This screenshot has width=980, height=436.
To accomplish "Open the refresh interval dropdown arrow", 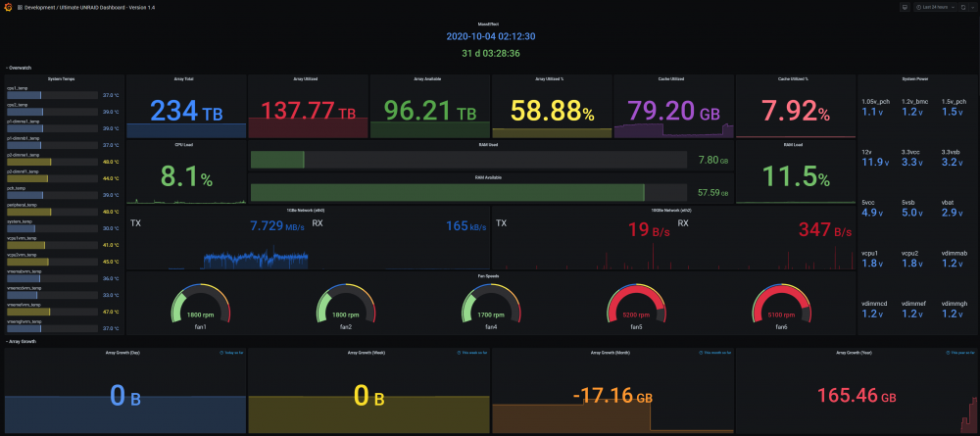I will click(x=971, y=7).
